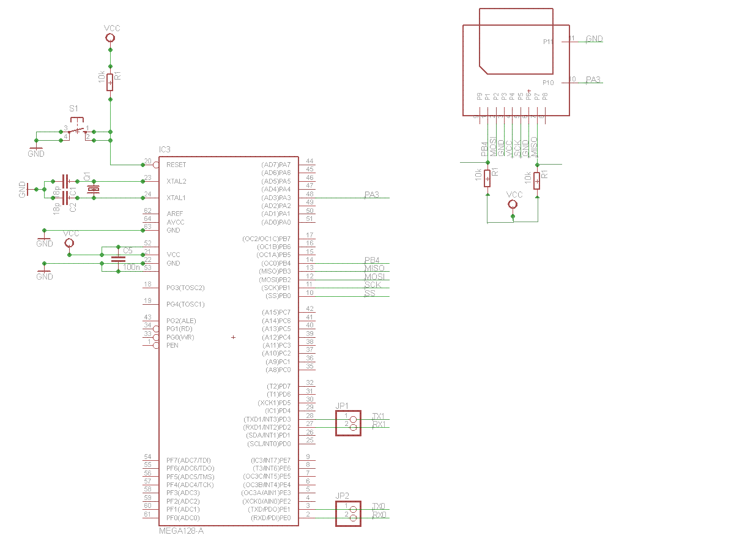Select the XTAL2 pin label
The height and width of the screenshot is (541, 756).
[176, 181]
